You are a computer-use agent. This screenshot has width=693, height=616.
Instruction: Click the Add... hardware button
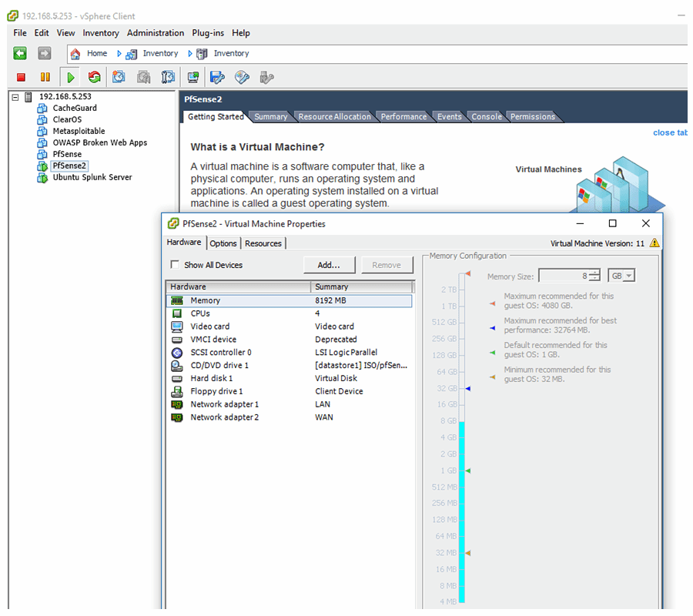pos(329,265)
